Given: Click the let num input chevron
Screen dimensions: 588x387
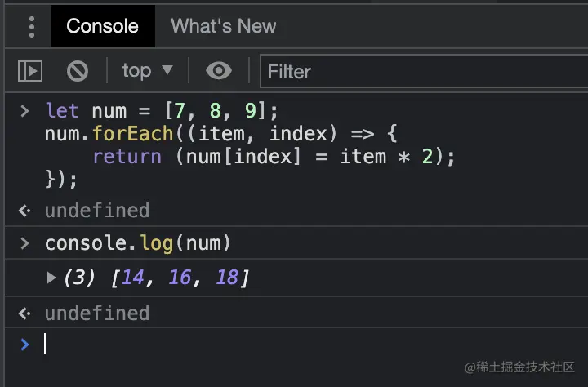Looking at the screenshot, I should pyautogui.click(x=24, y=110).
